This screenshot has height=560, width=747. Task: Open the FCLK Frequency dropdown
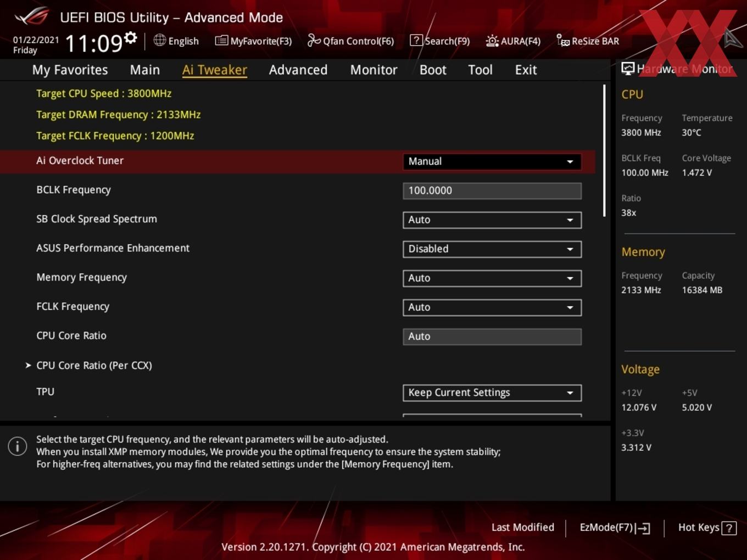(492, 307)
